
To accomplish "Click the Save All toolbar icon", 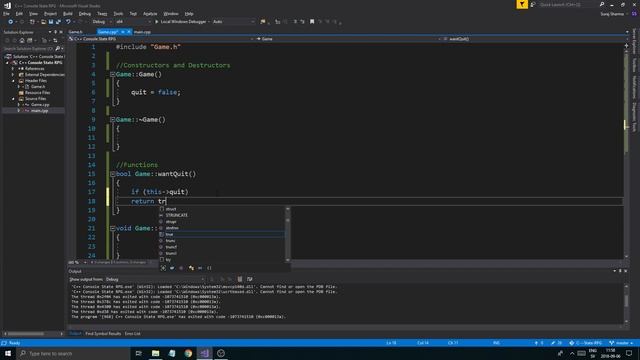I will 58,22.
